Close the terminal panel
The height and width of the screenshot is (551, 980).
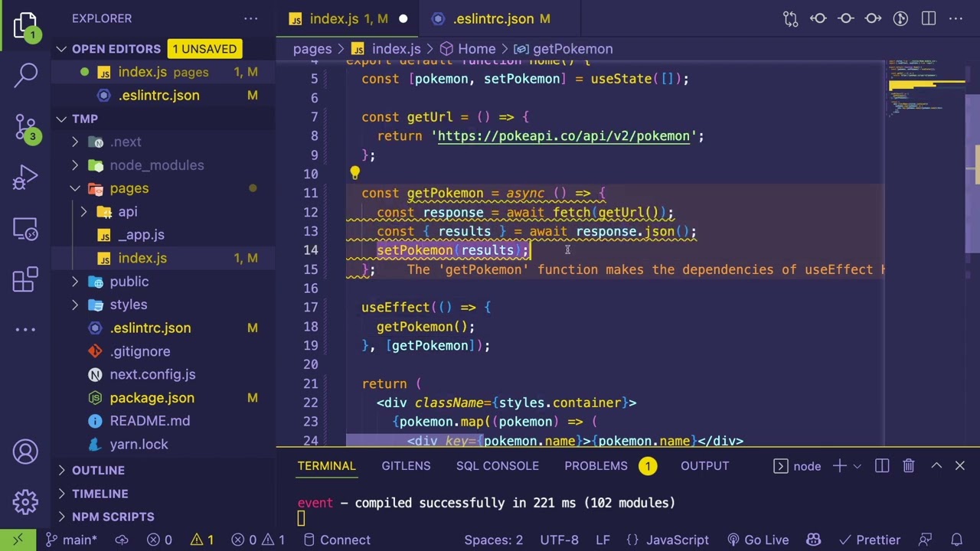960,466
